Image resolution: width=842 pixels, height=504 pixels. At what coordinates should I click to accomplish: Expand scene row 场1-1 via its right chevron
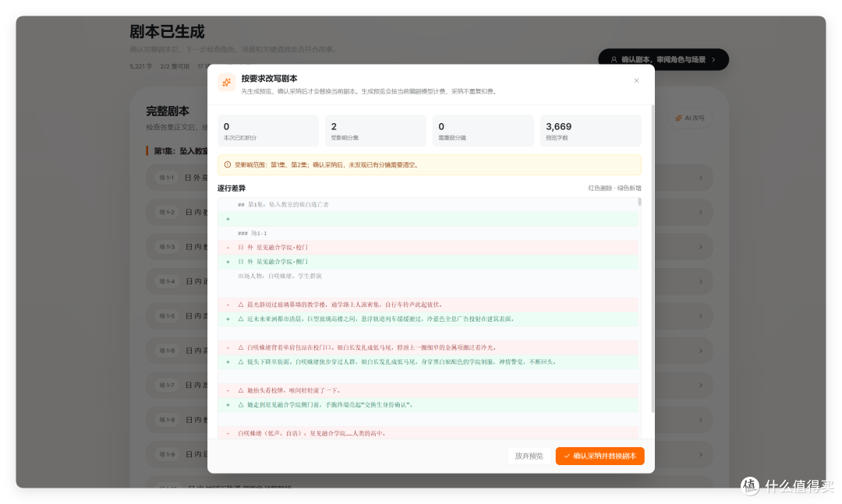click(x=701, y=178)
